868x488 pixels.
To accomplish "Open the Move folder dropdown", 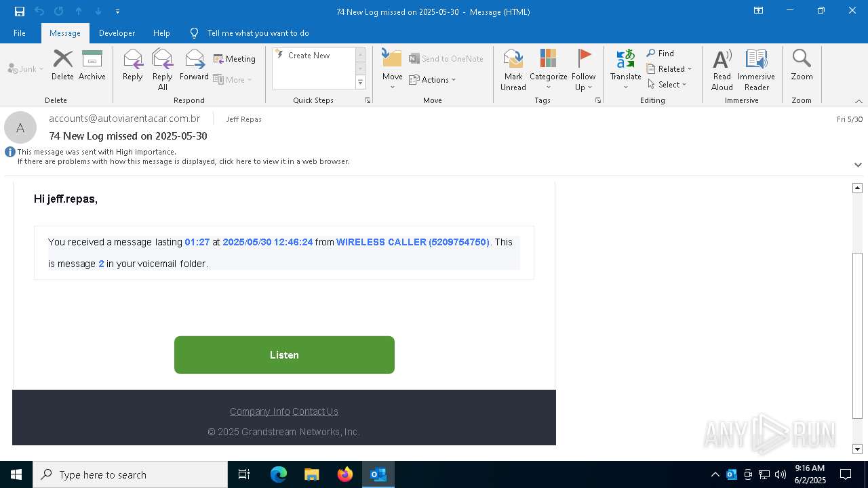I will (x=392, y=70).
